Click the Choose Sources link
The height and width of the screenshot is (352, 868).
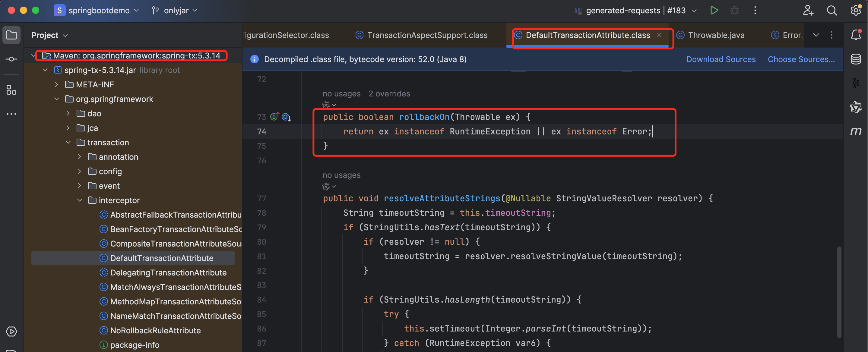tap(801, 59)
